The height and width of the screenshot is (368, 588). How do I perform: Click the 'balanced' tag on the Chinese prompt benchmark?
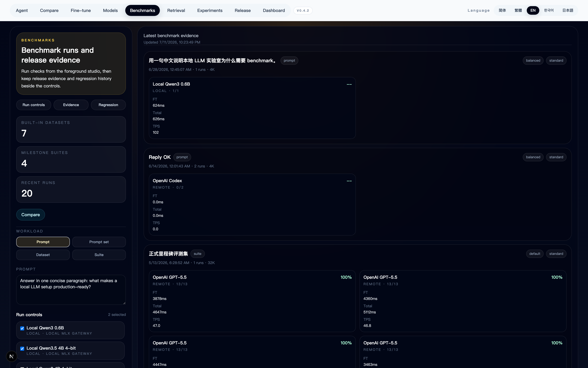(533, 61)
